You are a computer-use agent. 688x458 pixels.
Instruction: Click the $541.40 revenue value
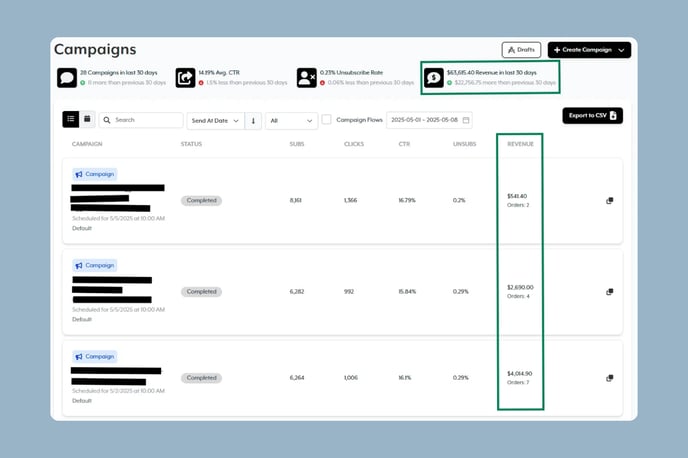point(517,196)
